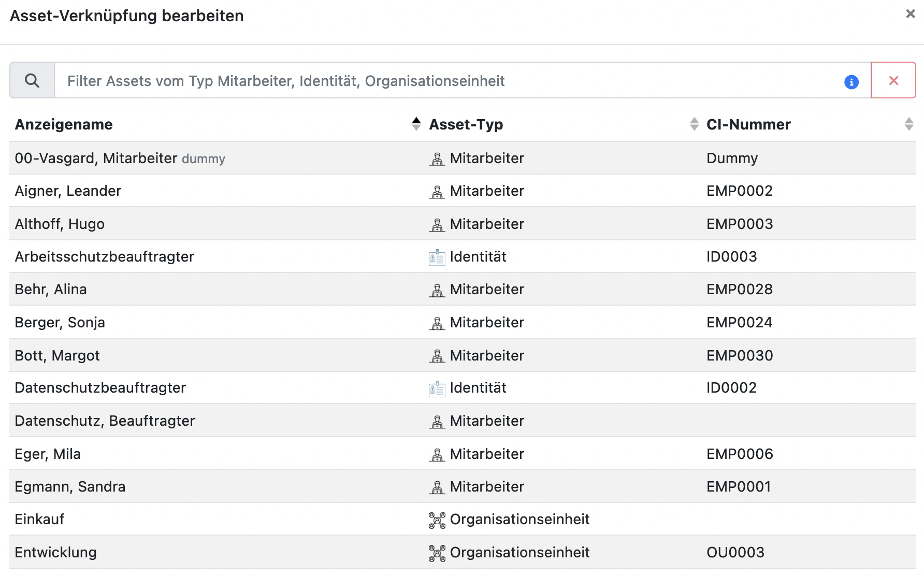Image resolution: width=924 pixels, height=576 pixels.
Task: Click CI number EMP0028
Action: (740, 289)
